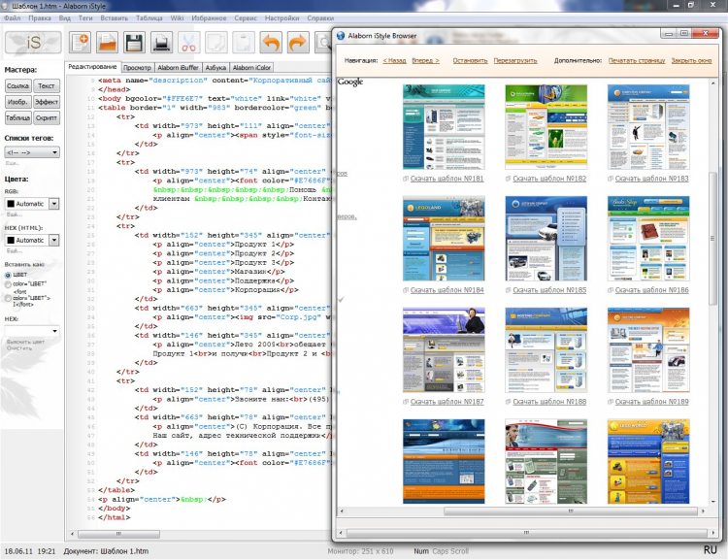
Task: Click the template №185 thumbnail
Action: [x=546, y=240]
